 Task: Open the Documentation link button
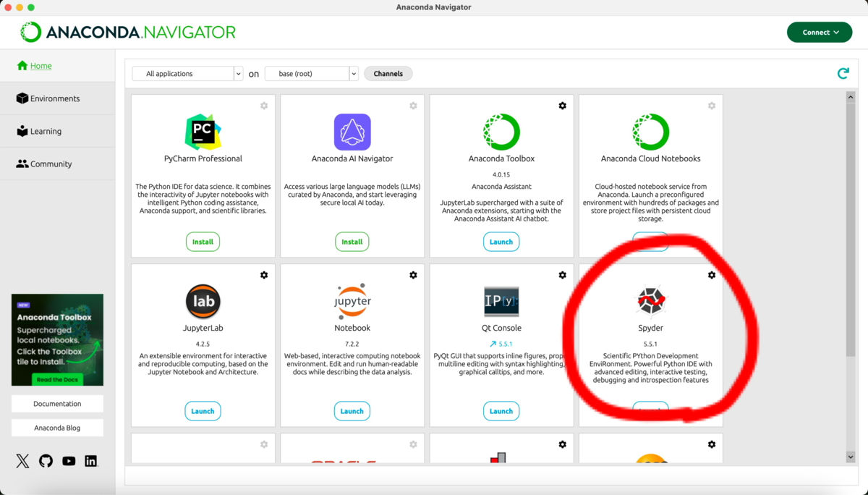57,404
